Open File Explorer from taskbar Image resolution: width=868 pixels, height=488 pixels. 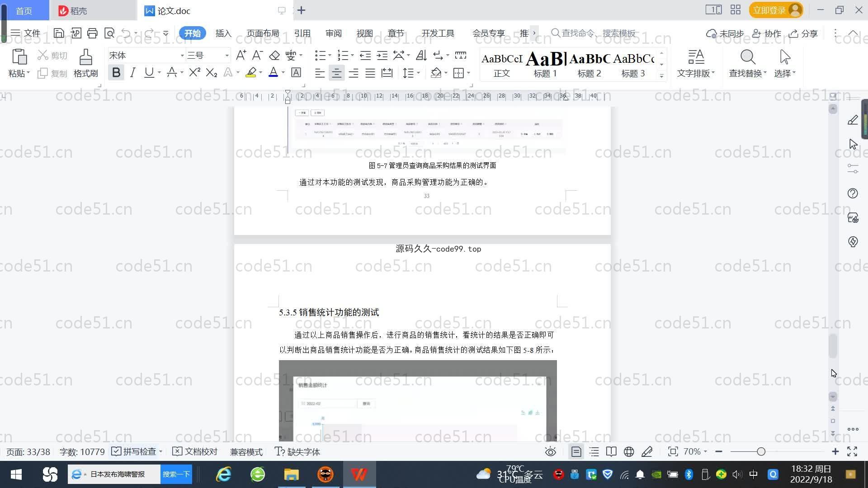click(x=291, y=474)
